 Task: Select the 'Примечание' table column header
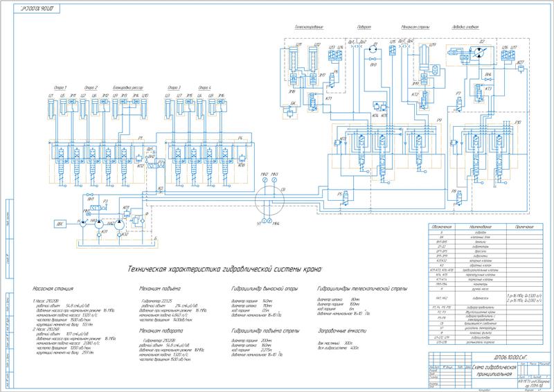click(x=525, y=226)
